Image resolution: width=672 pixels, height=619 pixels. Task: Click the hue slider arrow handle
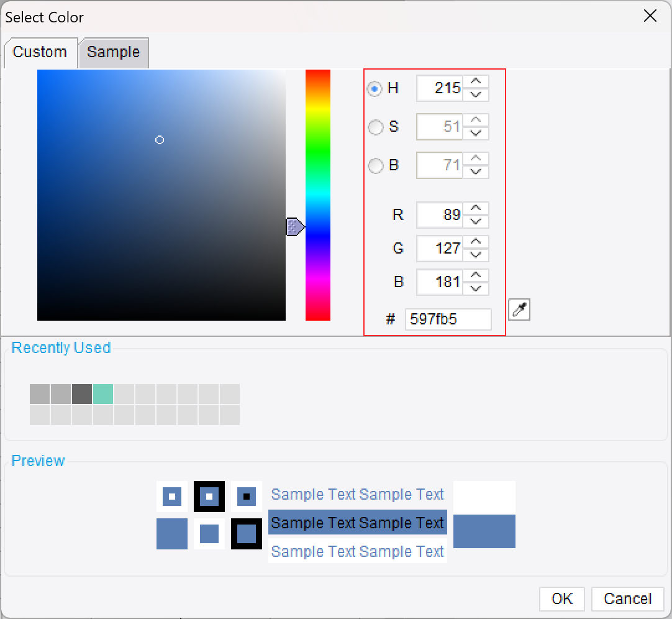pos(295,227)
